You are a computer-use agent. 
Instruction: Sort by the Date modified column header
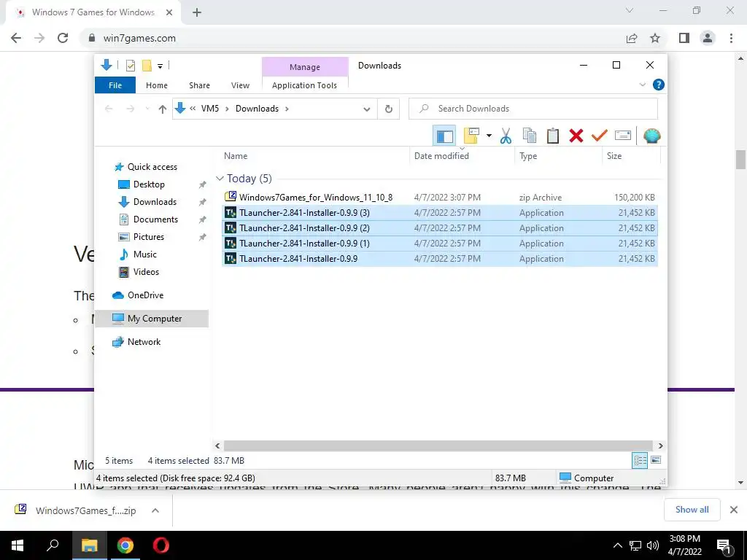pyautogui.click(x=441, y=156)
